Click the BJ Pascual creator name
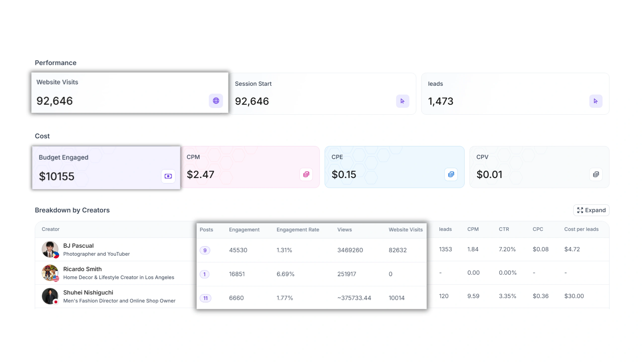The image size is (644, 362). coord(78,246)
